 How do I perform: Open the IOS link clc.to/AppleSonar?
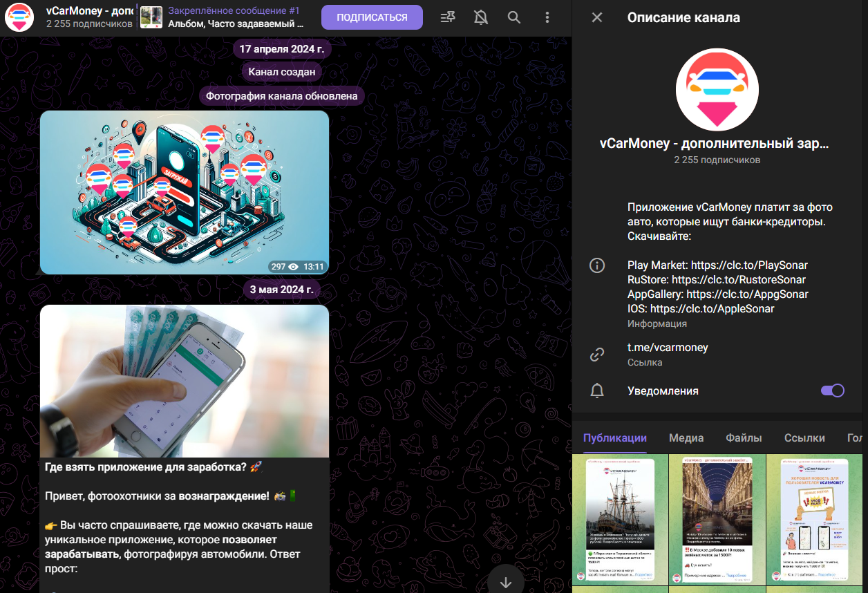pyautogui.click(x=713, y=309)
